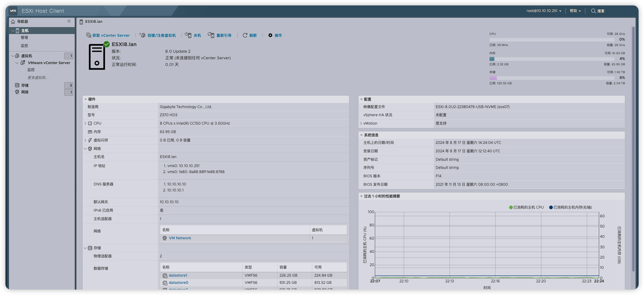Click the network icon in hardware section
The image size is (644, 295).
pos(90,149)
